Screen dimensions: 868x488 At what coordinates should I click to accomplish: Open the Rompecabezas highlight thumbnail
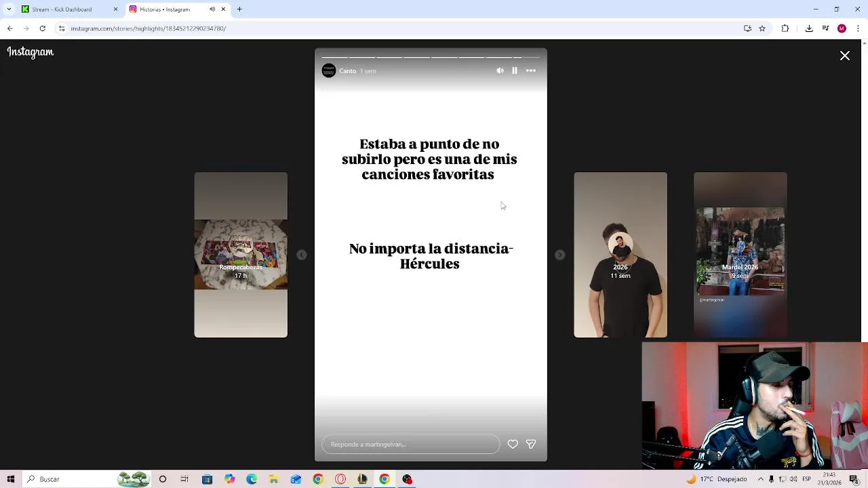coord(241,255)
